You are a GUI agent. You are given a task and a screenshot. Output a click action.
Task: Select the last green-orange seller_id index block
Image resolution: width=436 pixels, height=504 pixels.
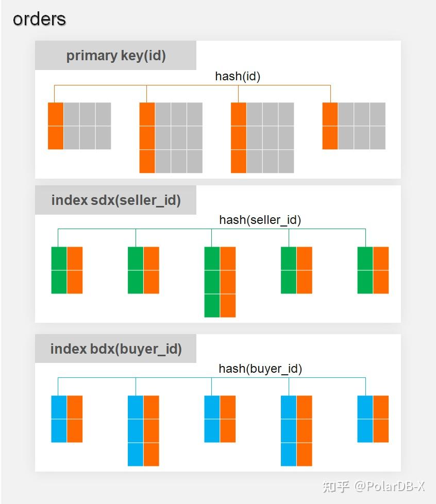coord(373,270)
